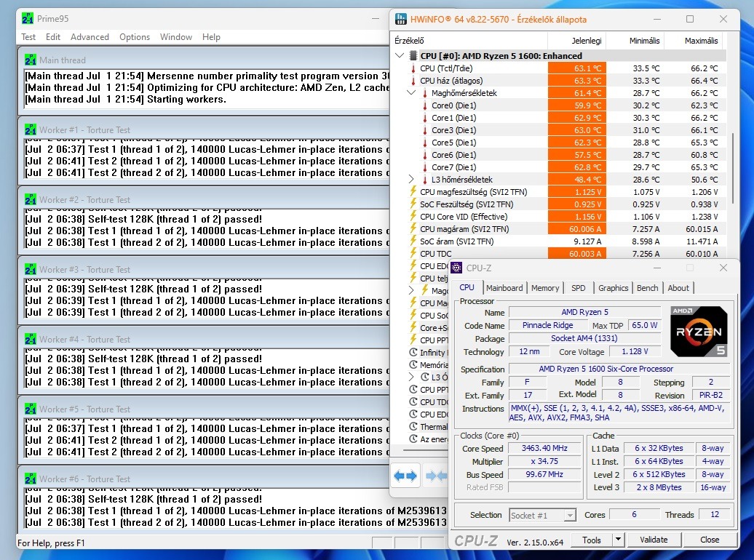Screen dimensions: 754x560
Task: Click the AMD Ryzen 5 logo in CPU-Z
Action: (x=699, y=332)
